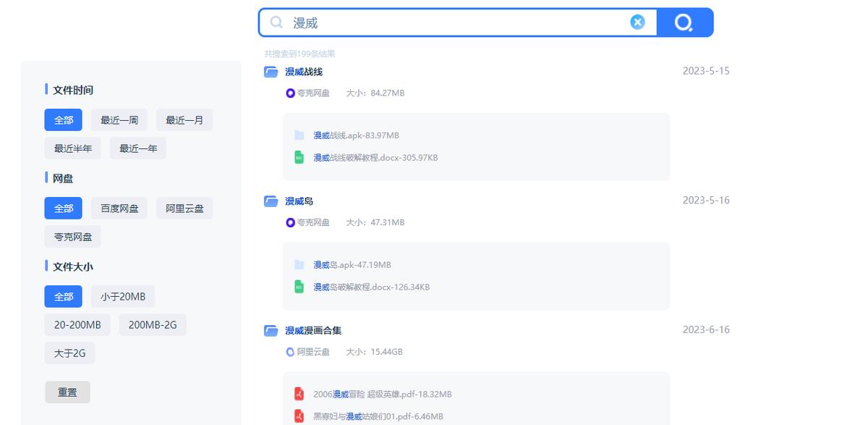Choose the 大于2G size filter
The width and height of the screenshot is (868, 425).
tap(69, 353)
